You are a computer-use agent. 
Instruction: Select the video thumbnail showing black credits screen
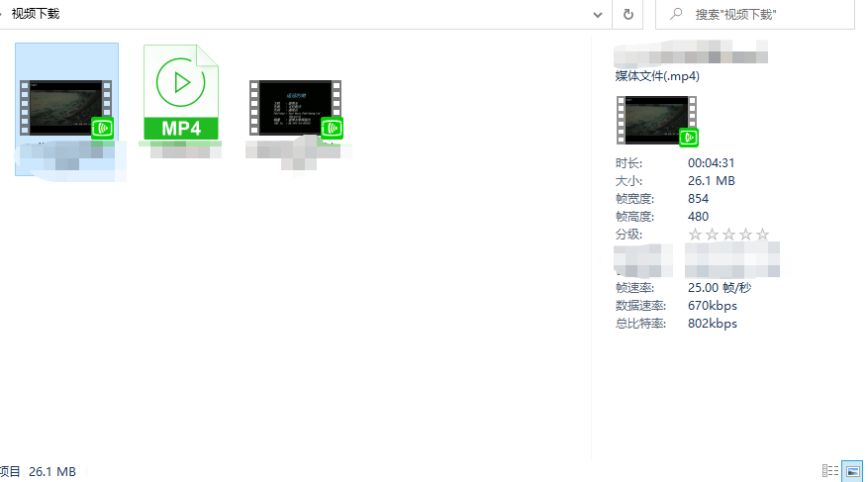point(296,108)
